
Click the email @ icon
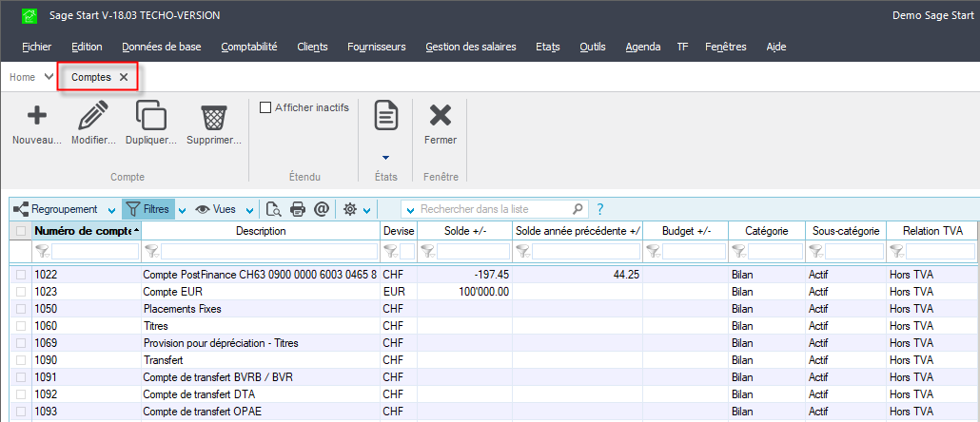pos(322,209)
